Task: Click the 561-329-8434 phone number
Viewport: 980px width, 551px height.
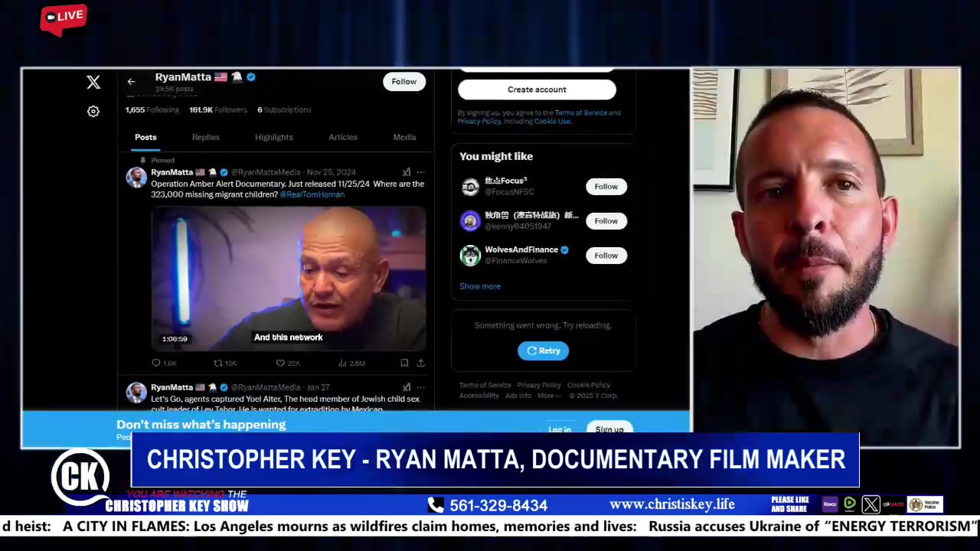Action: pos(498,506)
